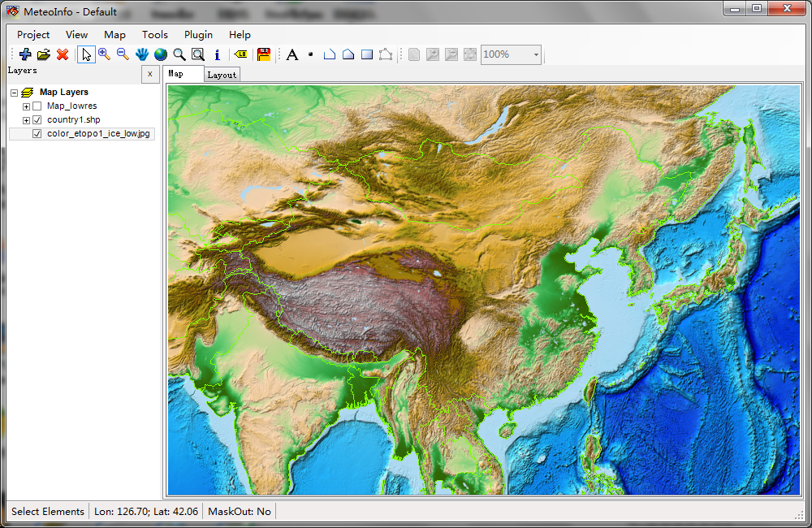Open the Plugin menu
The width and height of the screenshot is (812, 528).
click(198, 35)
